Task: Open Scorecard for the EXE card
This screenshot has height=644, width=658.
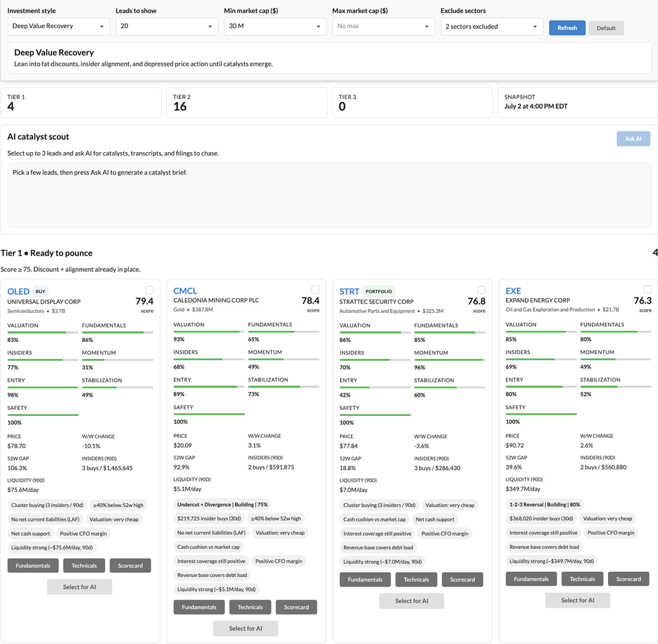Action: (x=629, y=579)
